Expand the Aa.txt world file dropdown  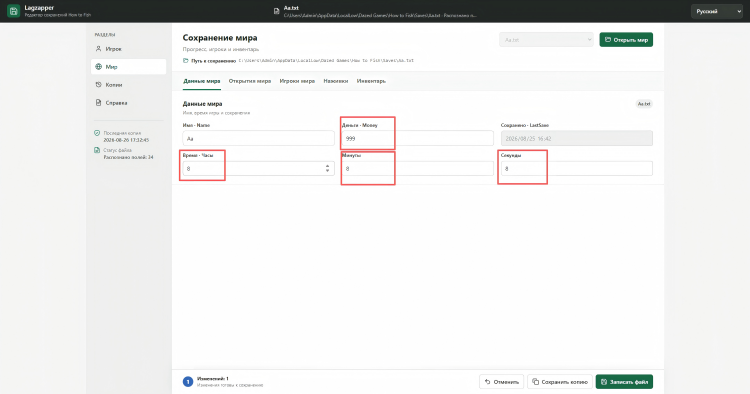546,40
